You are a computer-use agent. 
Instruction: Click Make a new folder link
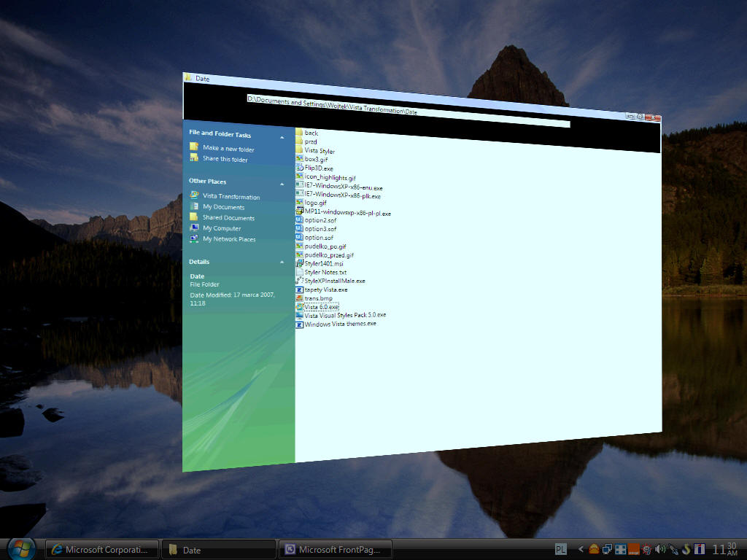click(x=228, y=149)
